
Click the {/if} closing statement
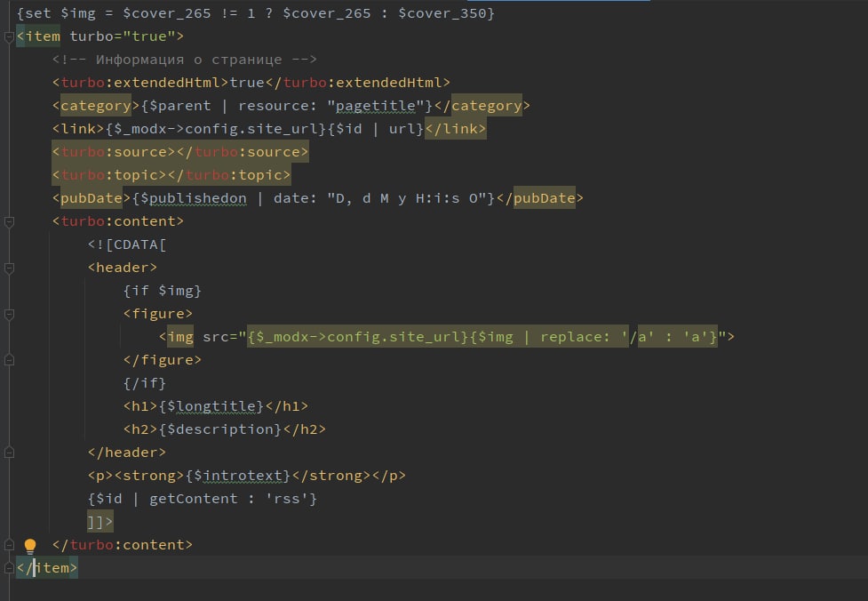[x=145, y=383]
